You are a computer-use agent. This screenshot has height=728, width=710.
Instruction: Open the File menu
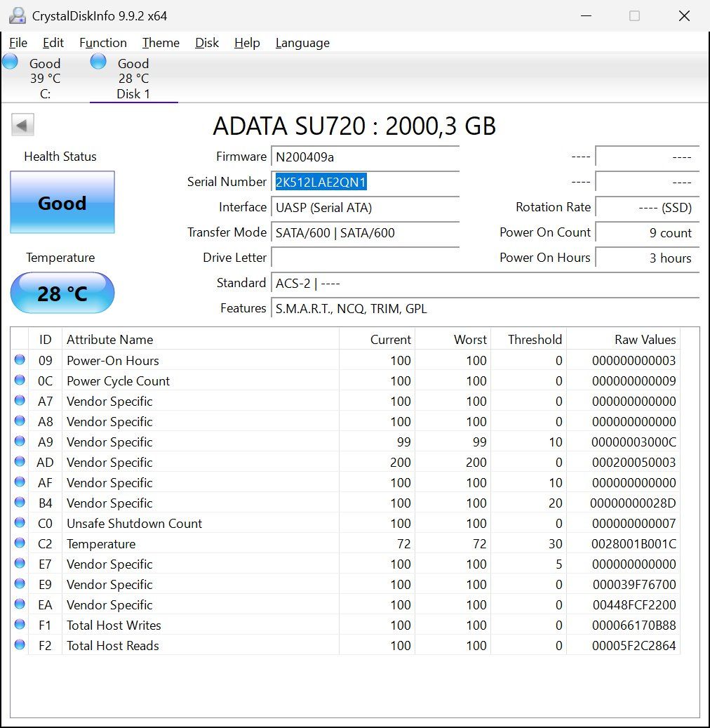(x=18, y=43)
